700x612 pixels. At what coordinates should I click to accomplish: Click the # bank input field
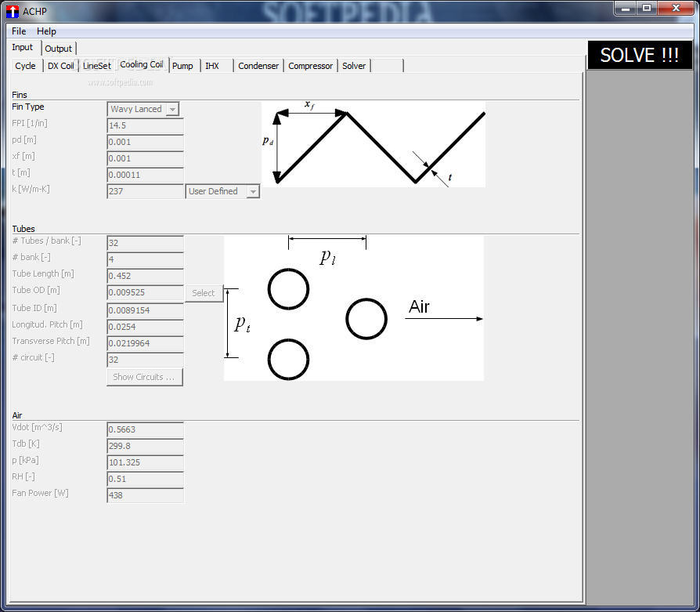pos(145,260)
